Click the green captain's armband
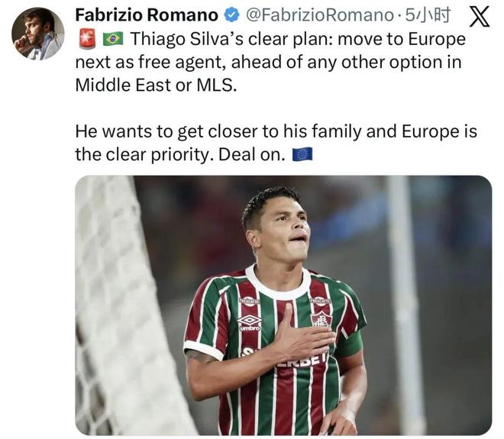The width and height of the screenshot is (504, 439). click(349, 344)
